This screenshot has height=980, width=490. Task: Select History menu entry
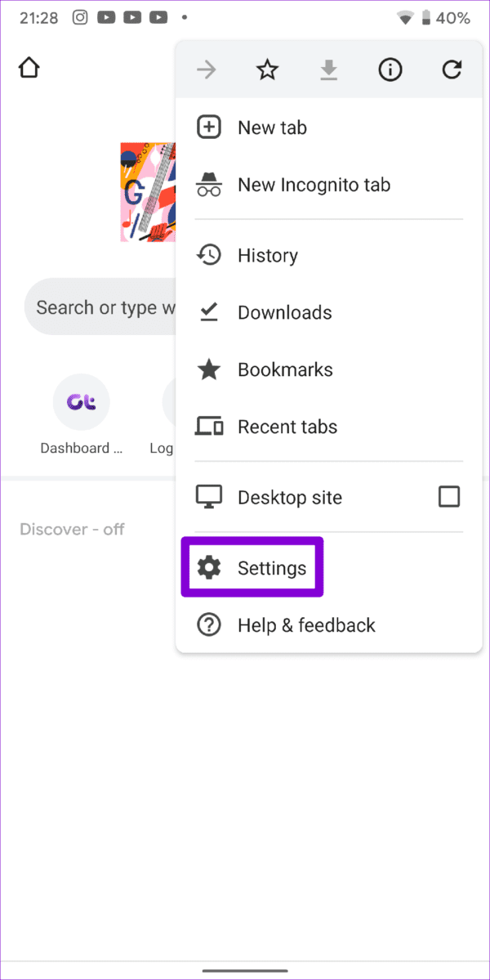(x=329, y=256)
